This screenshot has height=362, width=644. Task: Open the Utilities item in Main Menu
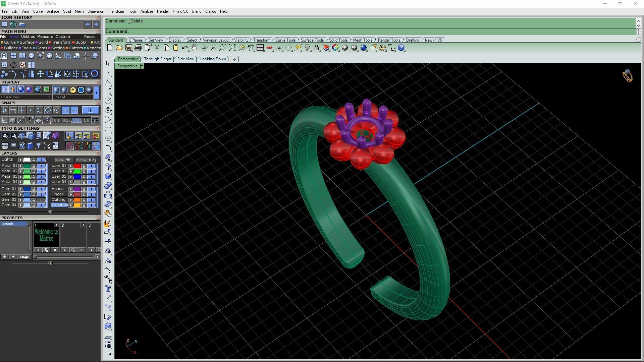point(28,37)
